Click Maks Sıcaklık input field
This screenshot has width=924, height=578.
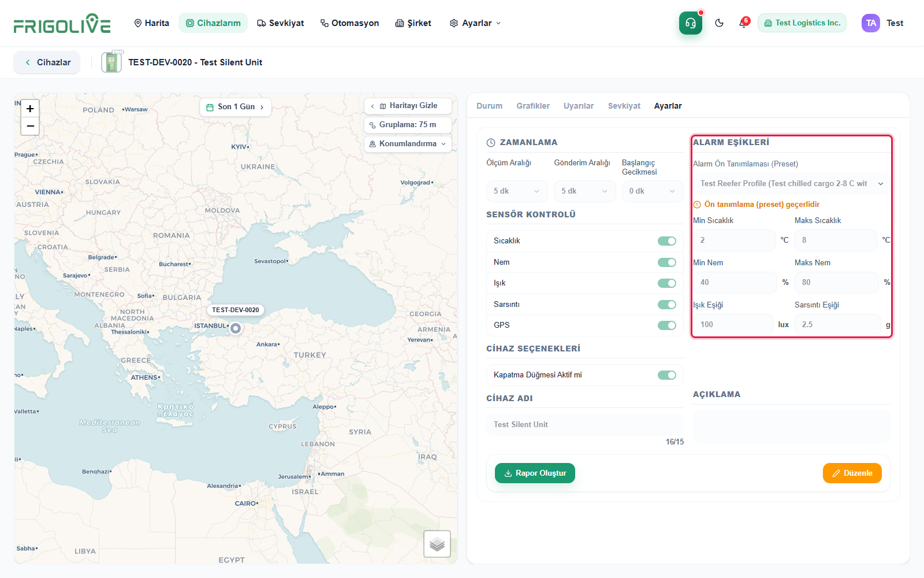tap(836, 240)
